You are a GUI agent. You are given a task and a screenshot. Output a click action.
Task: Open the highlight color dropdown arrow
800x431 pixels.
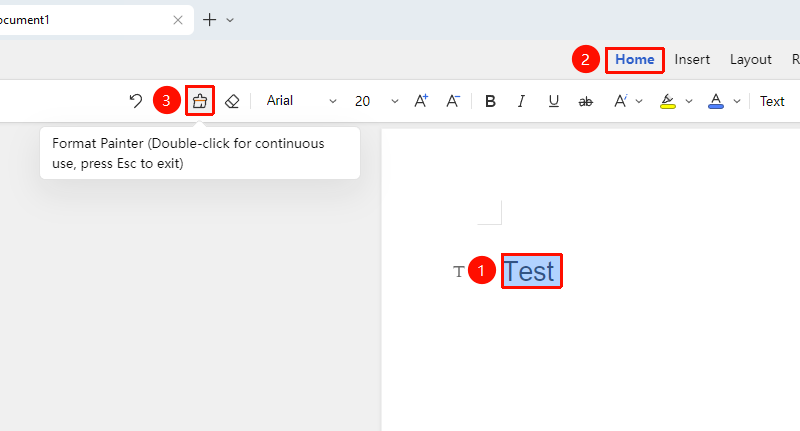(689, 101)
